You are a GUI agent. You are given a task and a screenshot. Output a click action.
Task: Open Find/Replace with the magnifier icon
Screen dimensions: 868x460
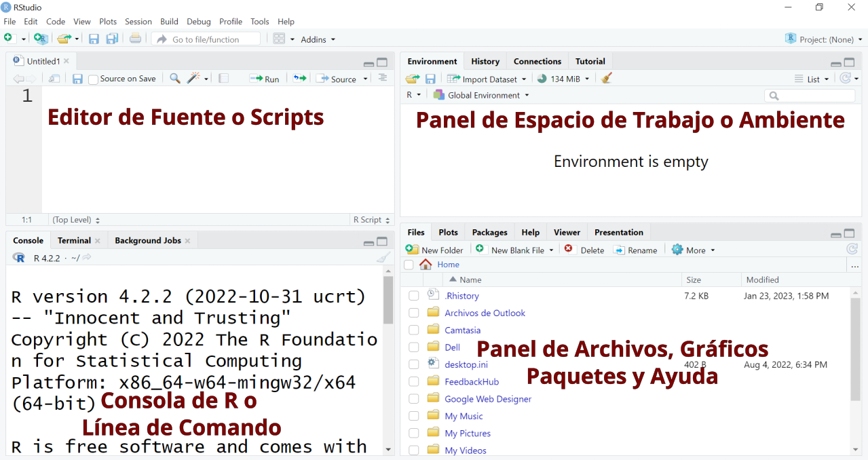tap(174, 78)
